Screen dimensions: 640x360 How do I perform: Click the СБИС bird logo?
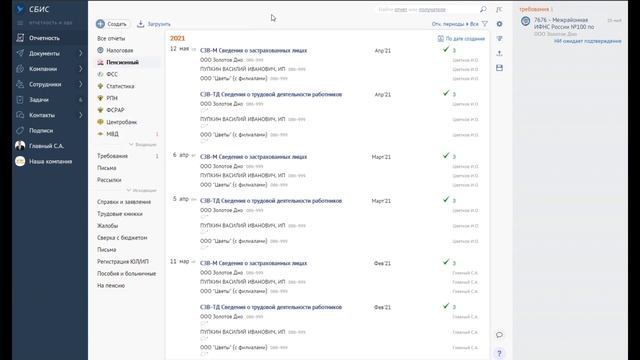20,9
